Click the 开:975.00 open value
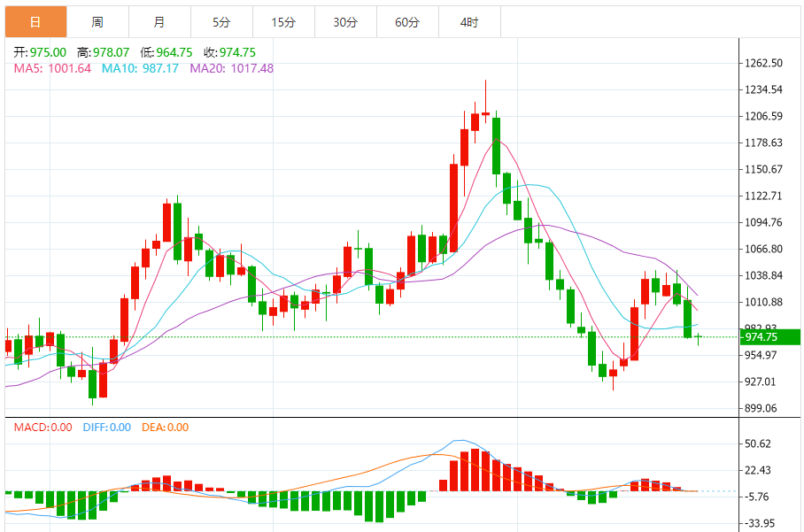The width and height of the screenshot is (804, 532). (40, 52)
